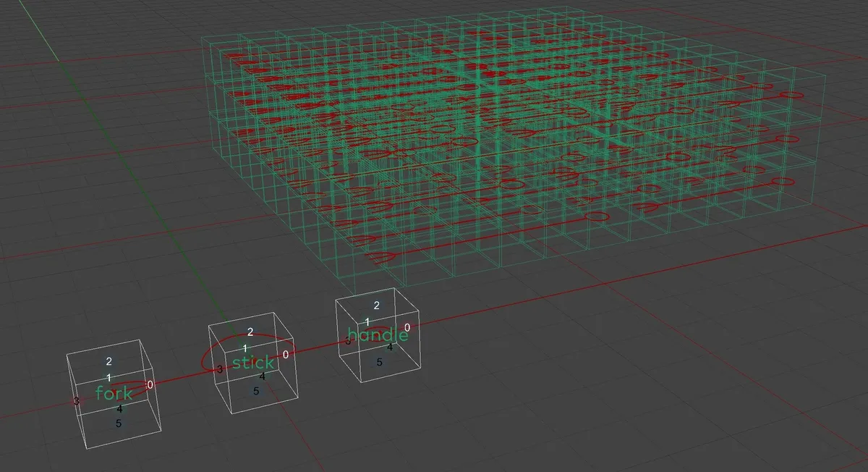Click face connector 0 on the handle cube
The width and height of the screenshot is (868, 472).
[x=407, y=327]
